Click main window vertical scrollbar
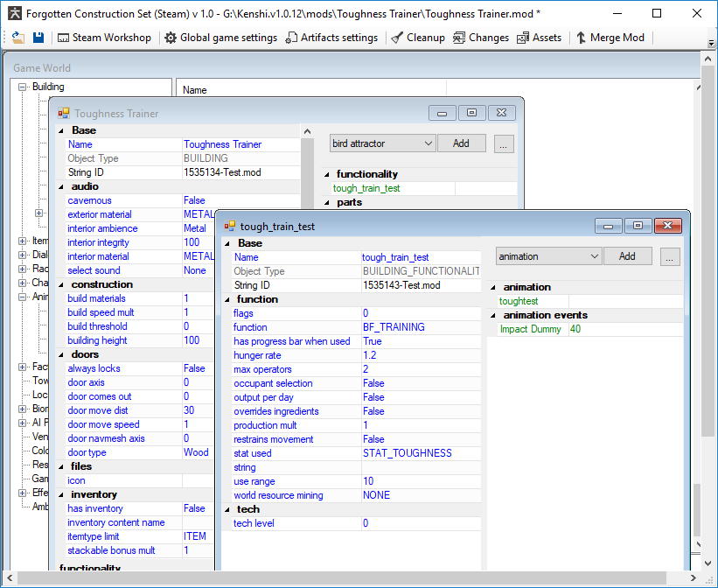 click(x=708, y=252)
